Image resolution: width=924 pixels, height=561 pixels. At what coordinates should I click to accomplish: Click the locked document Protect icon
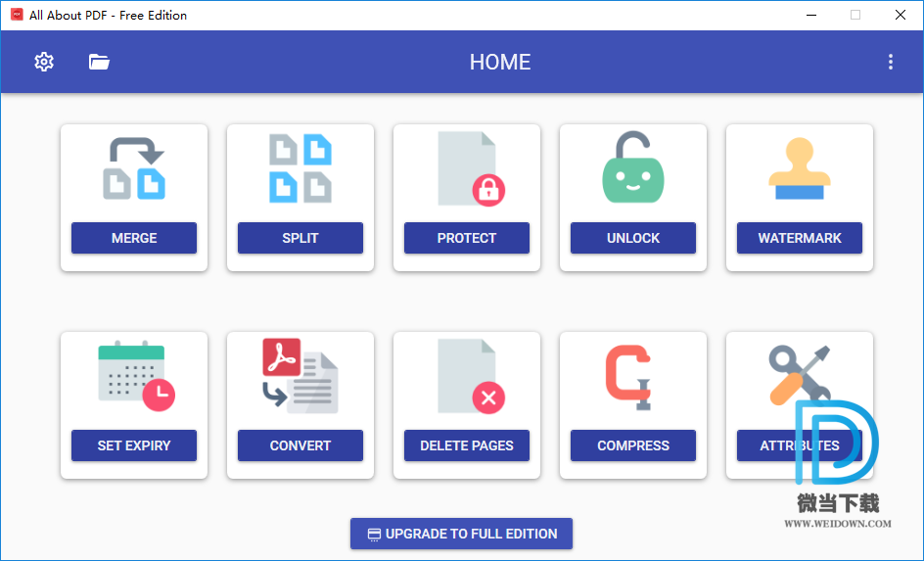(x=467, y=168)
